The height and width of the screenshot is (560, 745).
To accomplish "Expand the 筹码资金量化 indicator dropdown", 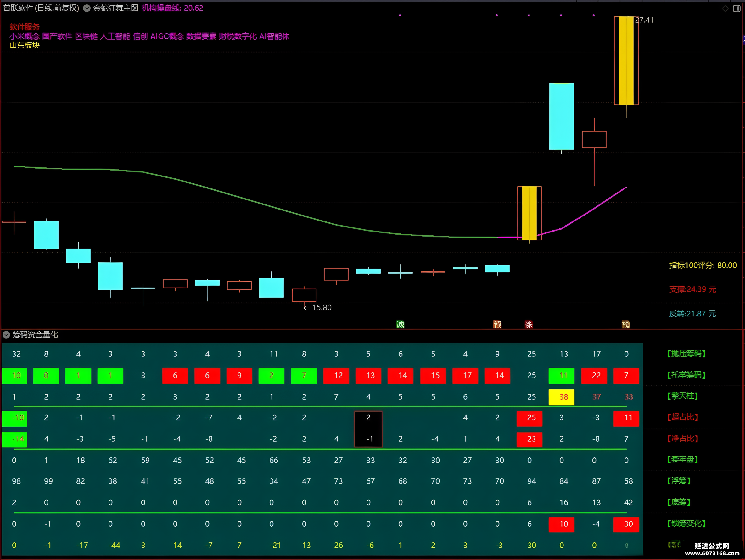I will point(6,334).
